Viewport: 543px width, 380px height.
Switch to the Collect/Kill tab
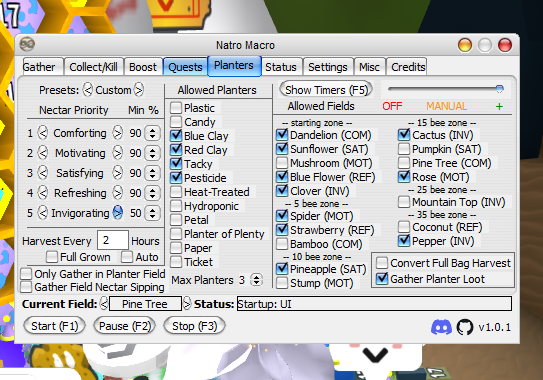coord(94,67)
